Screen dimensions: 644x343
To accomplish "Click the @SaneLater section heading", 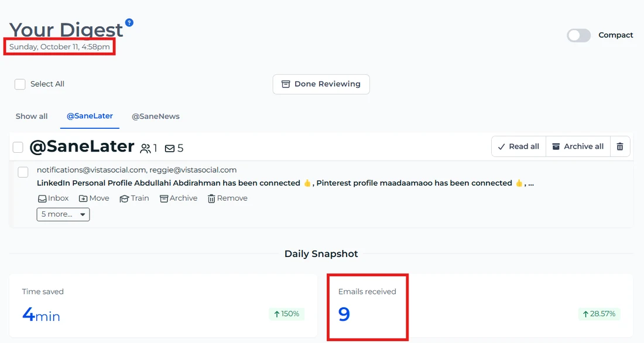I will tap(82, 147).
